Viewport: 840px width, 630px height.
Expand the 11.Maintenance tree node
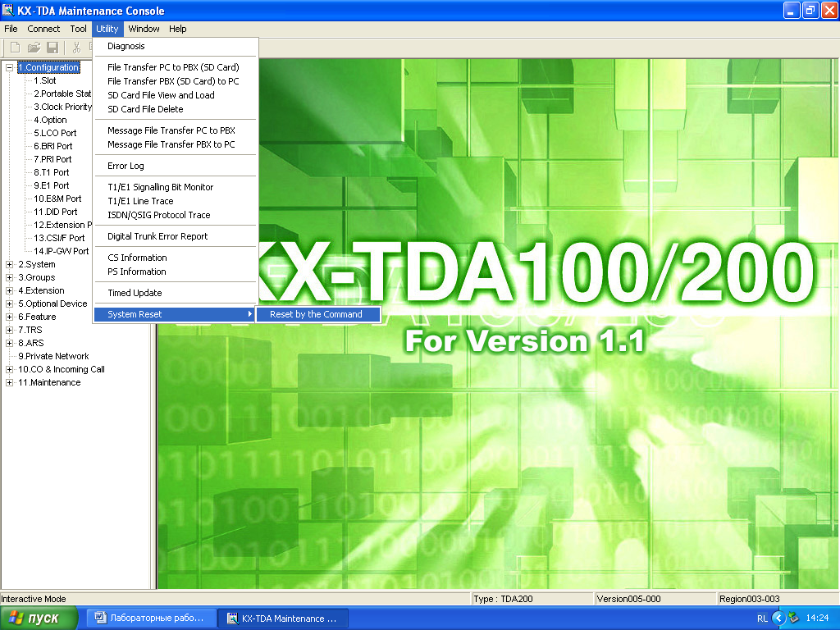pyautogui.click(x=9, y=382)
